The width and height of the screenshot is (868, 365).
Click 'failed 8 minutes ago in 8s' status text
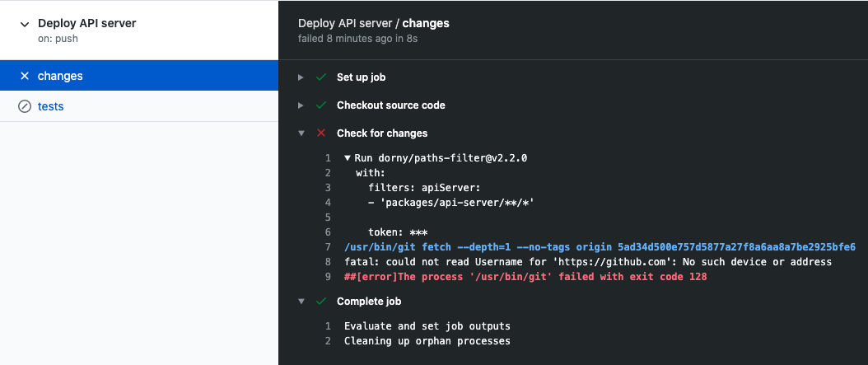coord(357,39)
